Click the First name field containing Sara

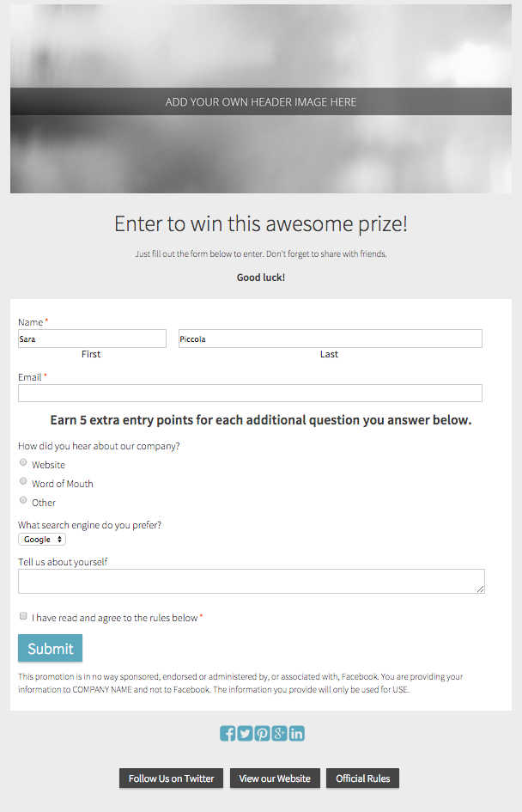click(x=92, y=338)
